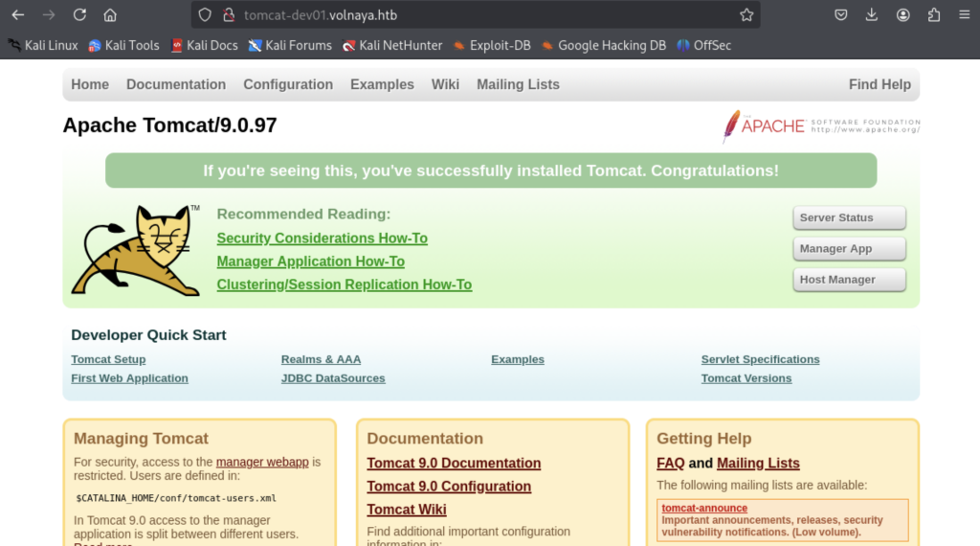Click the Tomcat cat mascot image
This screenshot has height=546, width=980.
pos(136,250)
